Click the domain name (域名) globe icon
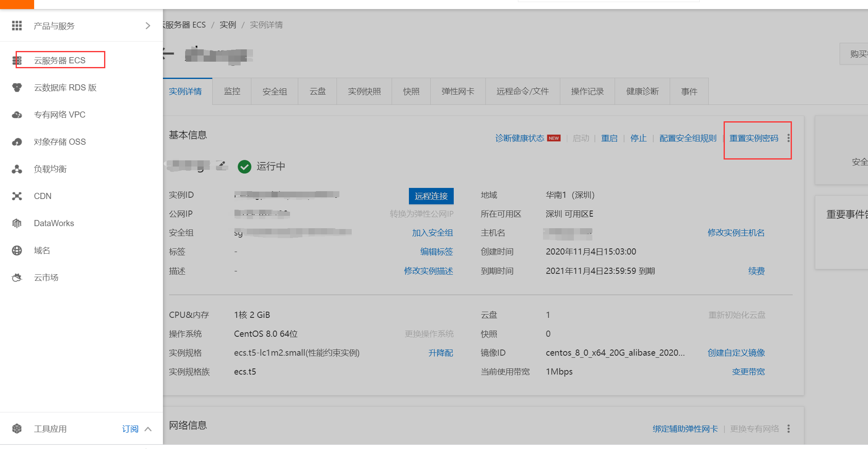Image resolution: width=868 pixels, height=449 pixels. [17, 250]
